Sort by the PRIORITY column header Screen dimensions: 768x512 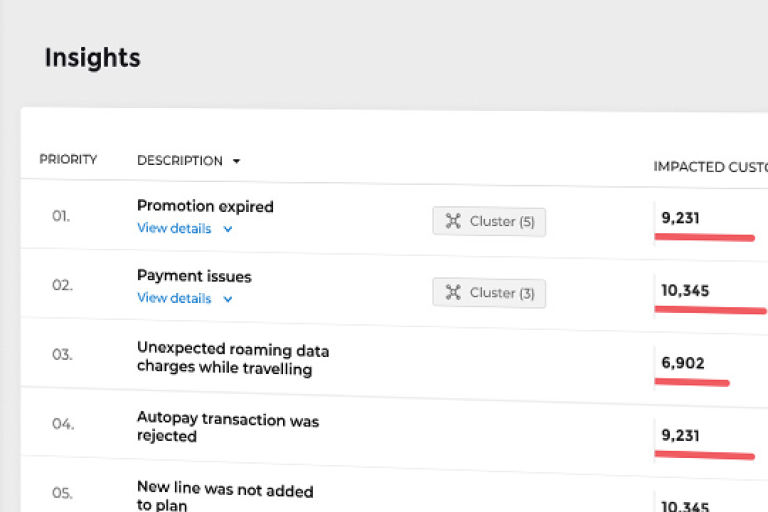pyautogui.click(x=68, y=159)
